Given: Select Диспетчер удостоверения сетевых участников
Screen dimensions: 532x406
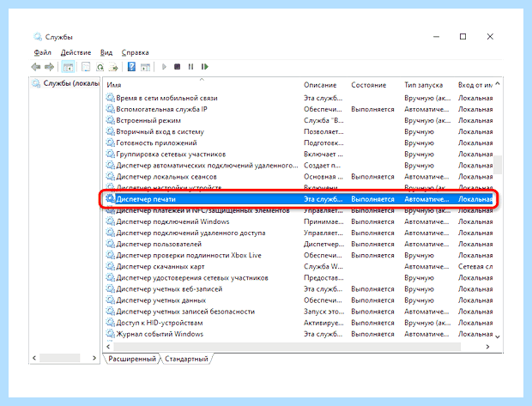Looking at the screenshot, I should coord(192,278).
